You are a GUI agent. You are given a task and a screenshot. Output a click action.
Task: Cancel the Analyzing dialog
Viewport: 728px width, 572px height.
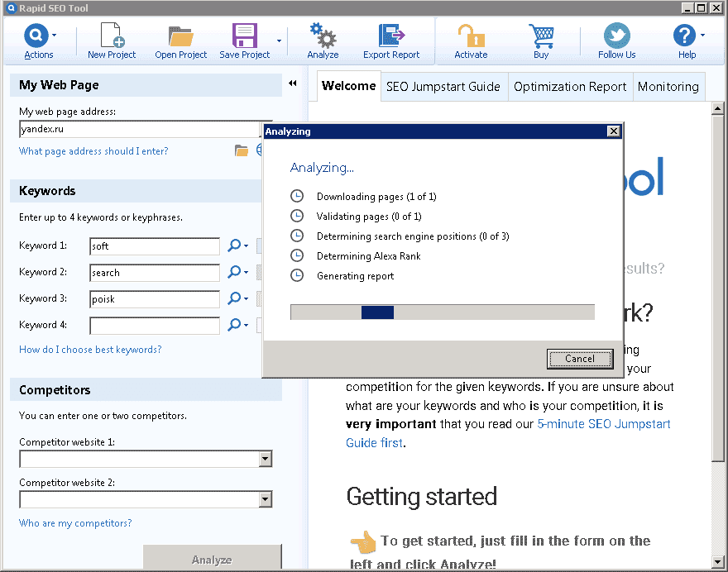579,359
